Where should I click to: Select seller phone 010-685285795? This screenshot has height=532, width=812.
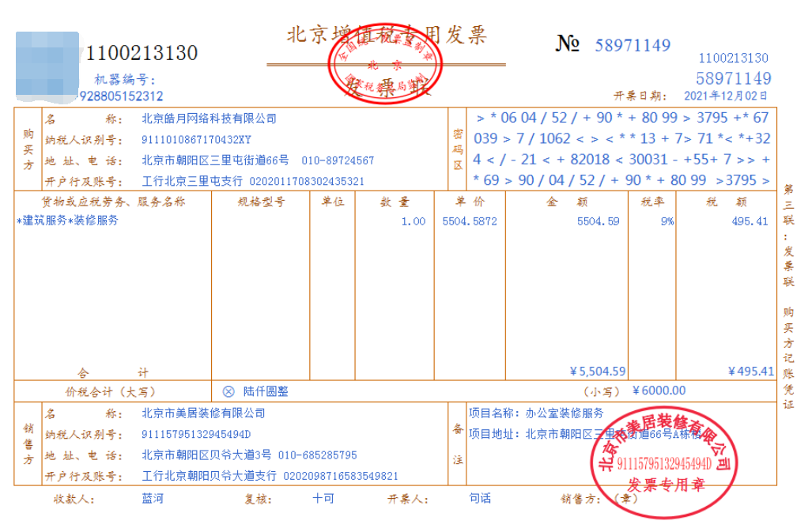pyautogui.click(x=317, y=455)
